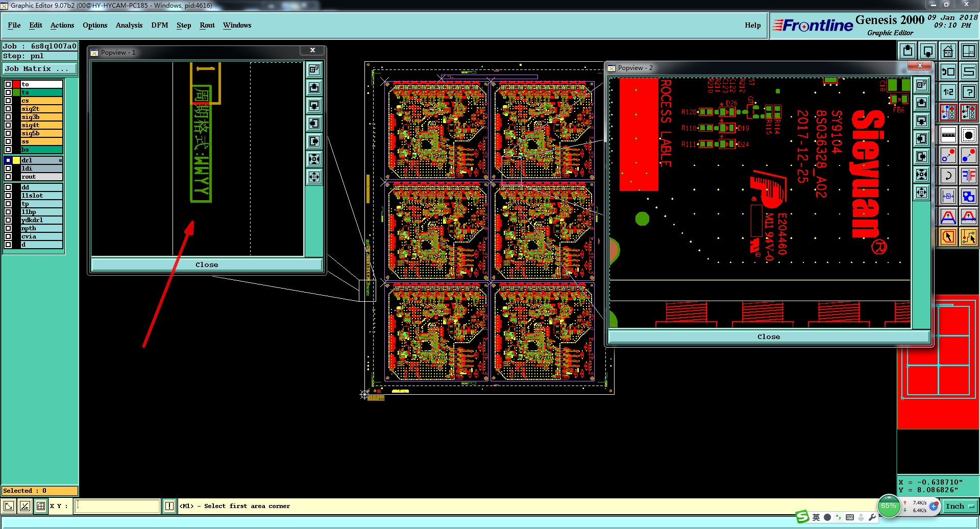Click zoom-in arrows icon in Popview - 1
This screenshot has width=980, height=529.
(x=314, y=159)
